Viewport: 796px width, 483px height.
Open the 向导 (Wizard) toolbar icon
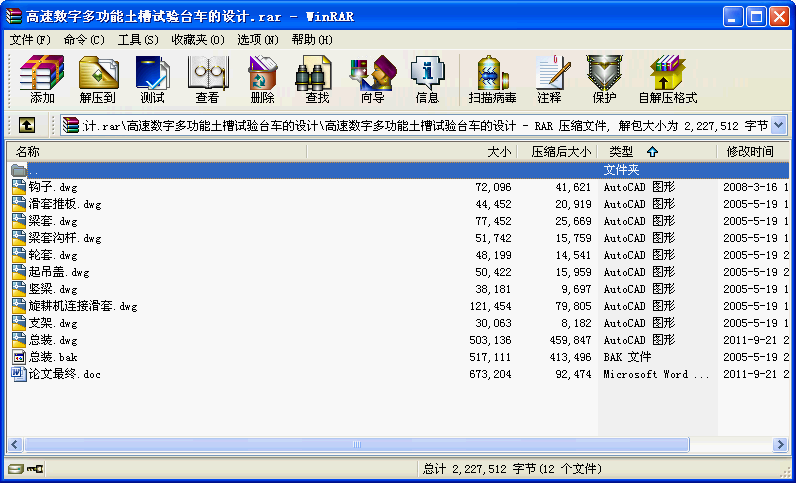373,73
